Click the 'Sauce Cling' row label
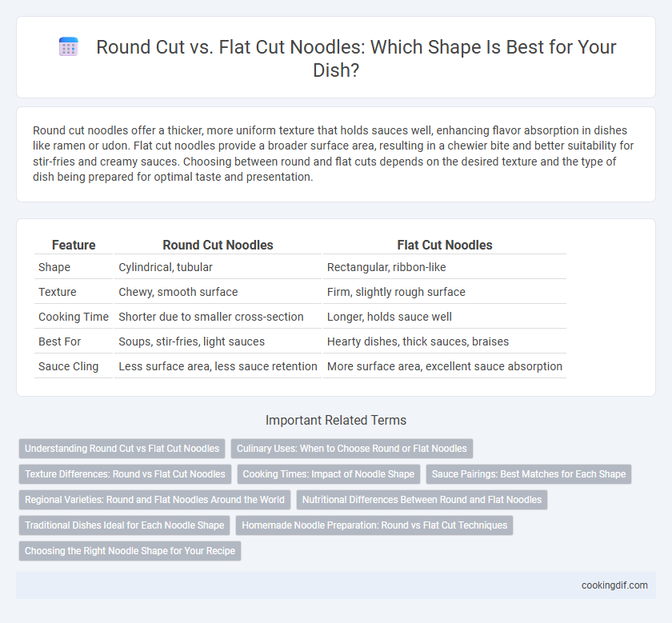Viewport: 672px width, 623px height. (x=69, y=366)
